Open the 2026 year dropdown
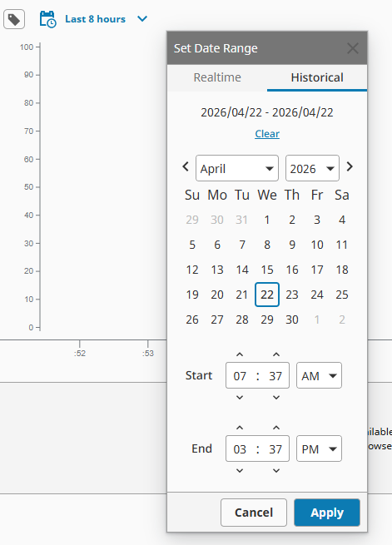The height and width of the screenshot is (545, 392). point(312,168)
